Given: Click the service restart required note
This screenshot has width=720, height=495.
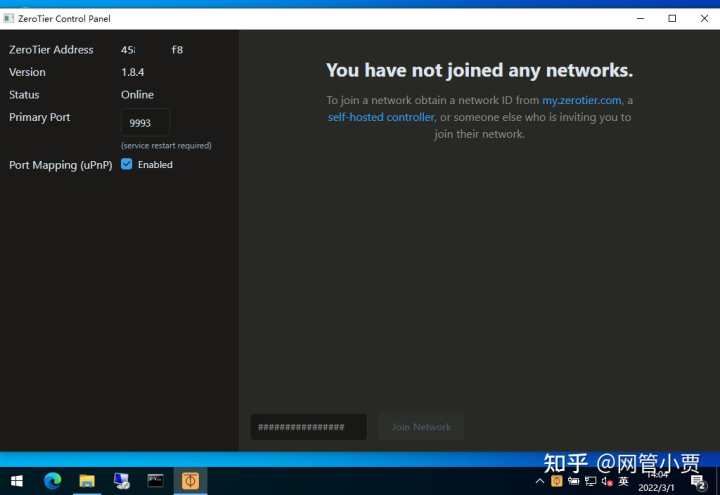Looking at the screenshot, I should coord(166,146).
